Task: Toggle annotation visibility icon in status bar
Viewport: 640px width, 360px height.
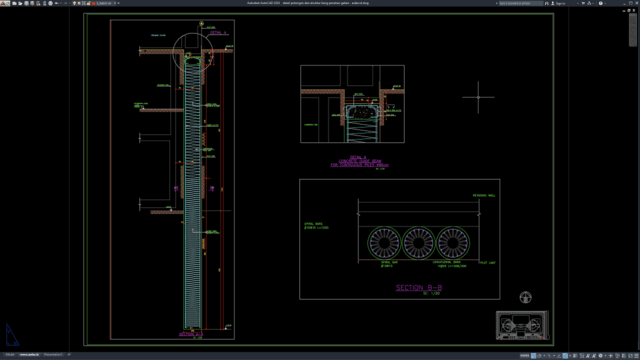Action: pyautogui.click(x=588, y=356)
